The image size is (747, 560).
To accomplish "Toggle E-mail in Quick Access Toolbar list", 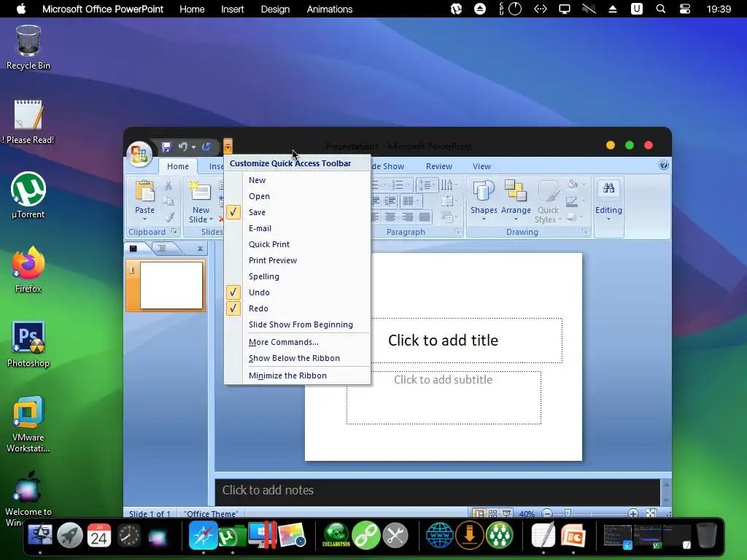I will 297,228.
